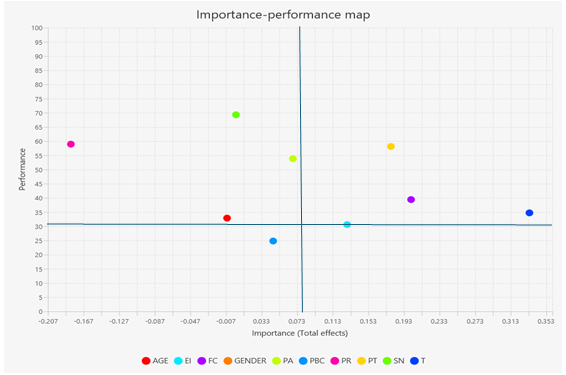
Task: Toggle the PBC legend entry
Action: 312,361
